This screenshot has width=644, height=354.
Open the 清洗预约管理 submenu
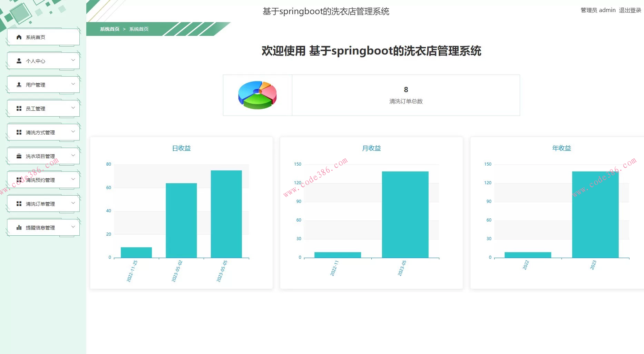(x=73, y=179)
